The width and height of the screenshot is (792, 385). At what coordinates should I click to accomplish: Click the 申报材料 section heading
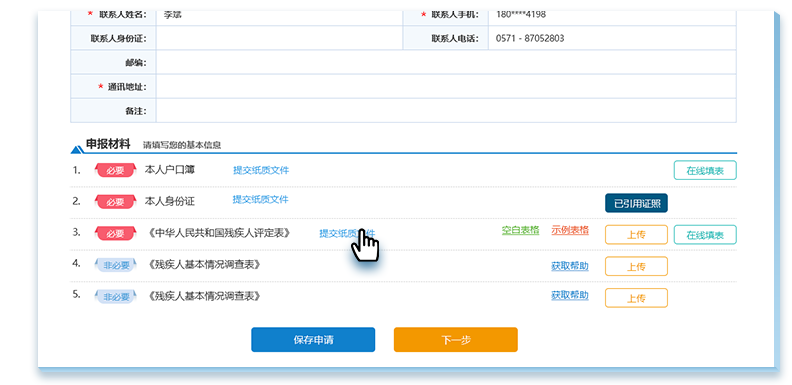click(x=108, y=144)
